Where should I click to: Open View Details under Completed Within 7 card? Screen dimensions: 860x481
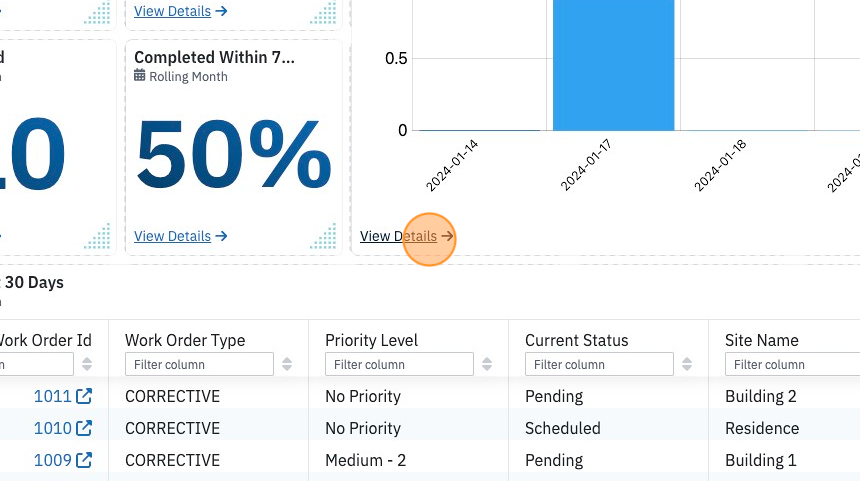172,236
